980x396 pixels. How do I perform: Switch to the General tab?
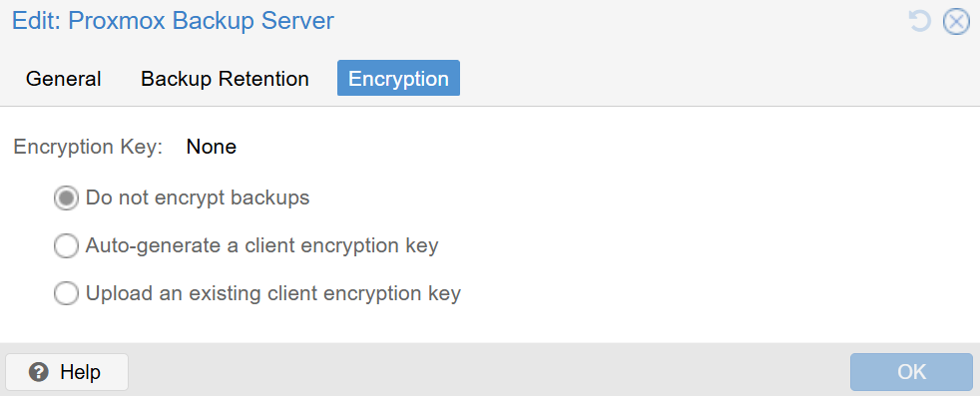(63, 79)
